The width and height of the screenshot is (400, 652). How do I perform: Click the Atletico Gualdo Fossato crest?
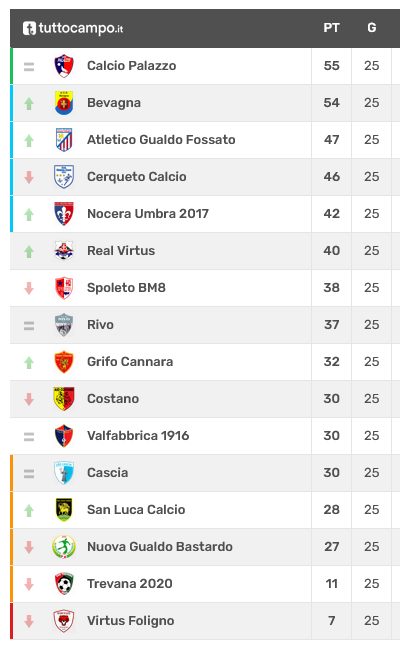coord(64,140)
